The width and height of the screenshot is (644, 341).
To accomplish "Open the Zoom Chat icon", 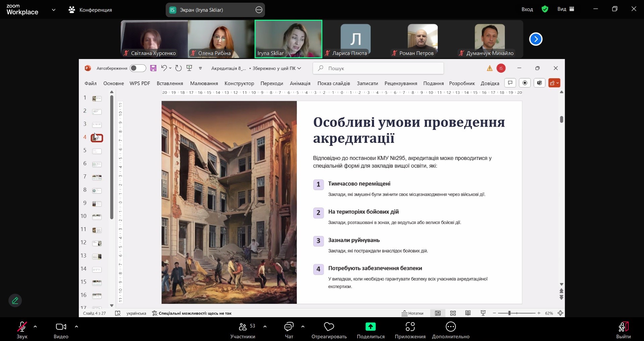I will coord(289,327).
